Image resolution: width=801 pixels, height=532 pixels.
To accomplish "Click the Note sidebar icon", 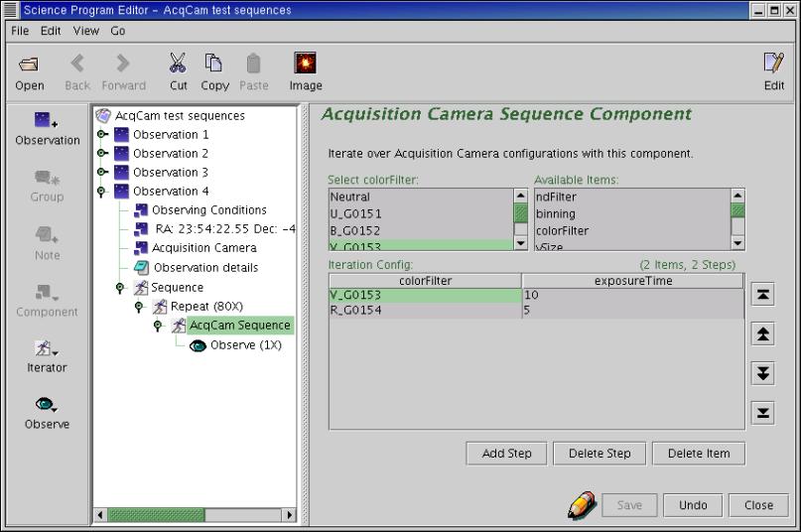I will point(47,234).
